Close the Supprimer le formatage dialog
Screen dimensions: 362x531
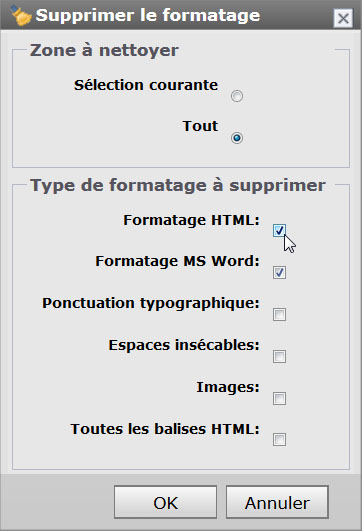[343, 18]
